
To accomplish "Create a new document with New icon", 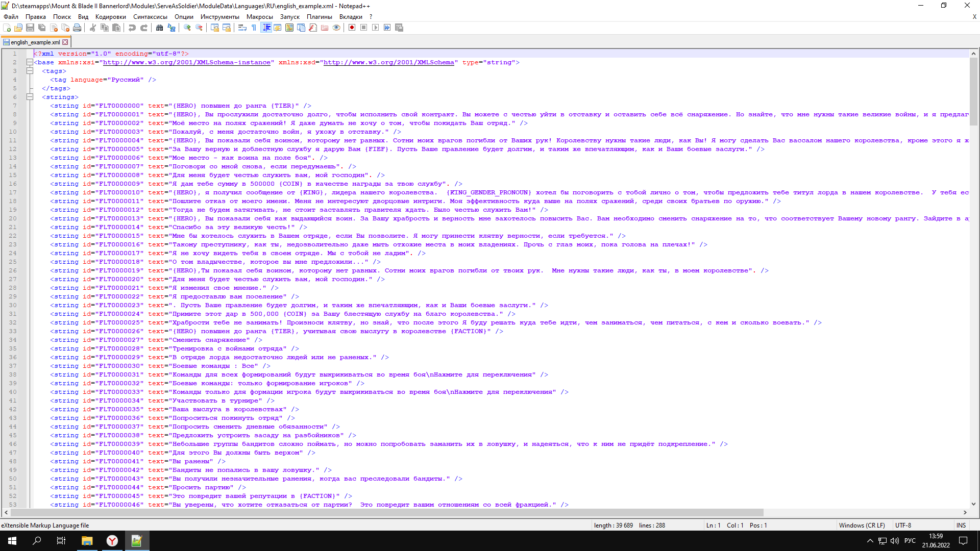I will (7, 28).
